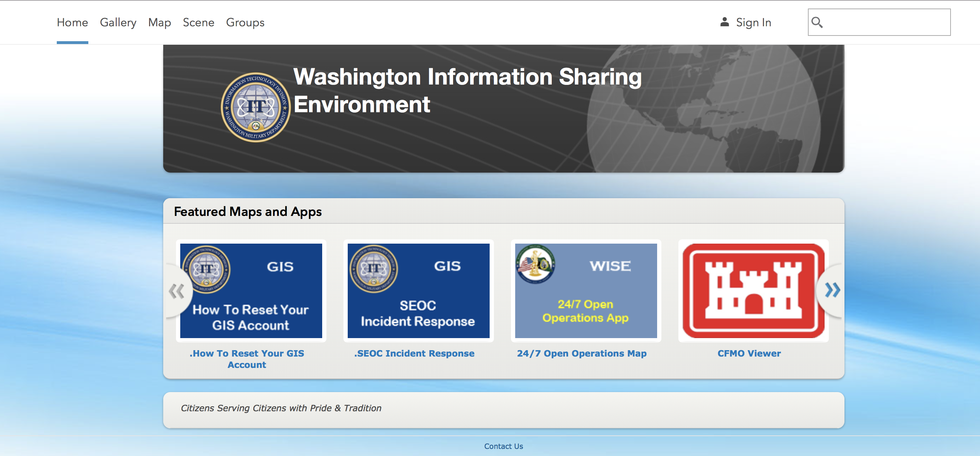This screenshot has height=456, width=980.
Task: Select the SEOC Incident Response thumbnail
Action: coord(418,291)
